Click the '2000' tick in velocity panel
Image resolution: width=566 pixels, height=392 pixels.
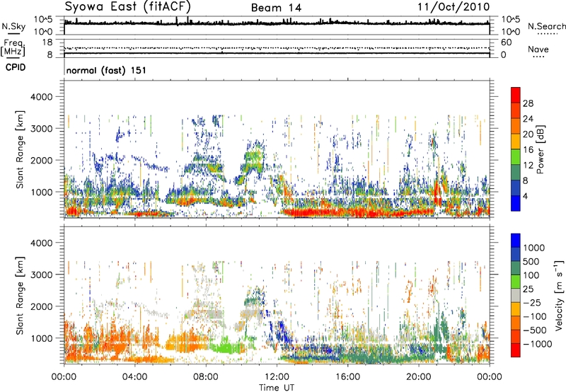click(42, 306)
